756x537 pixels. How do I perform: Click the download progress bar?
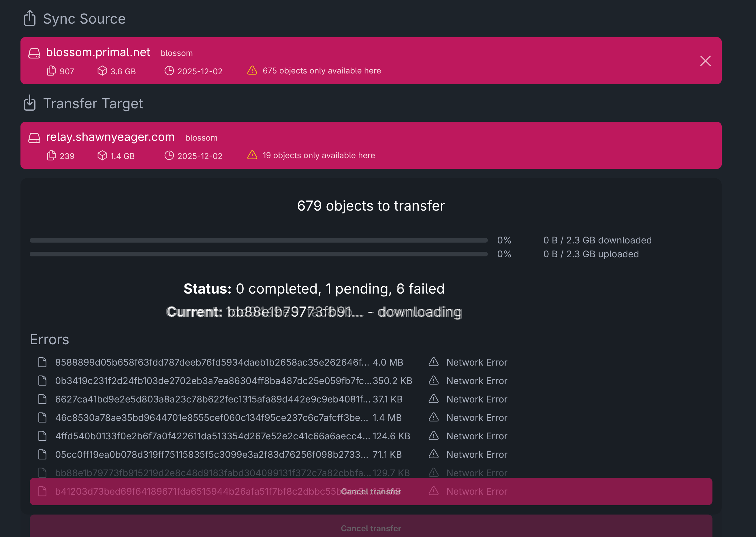tap(258, 240)
